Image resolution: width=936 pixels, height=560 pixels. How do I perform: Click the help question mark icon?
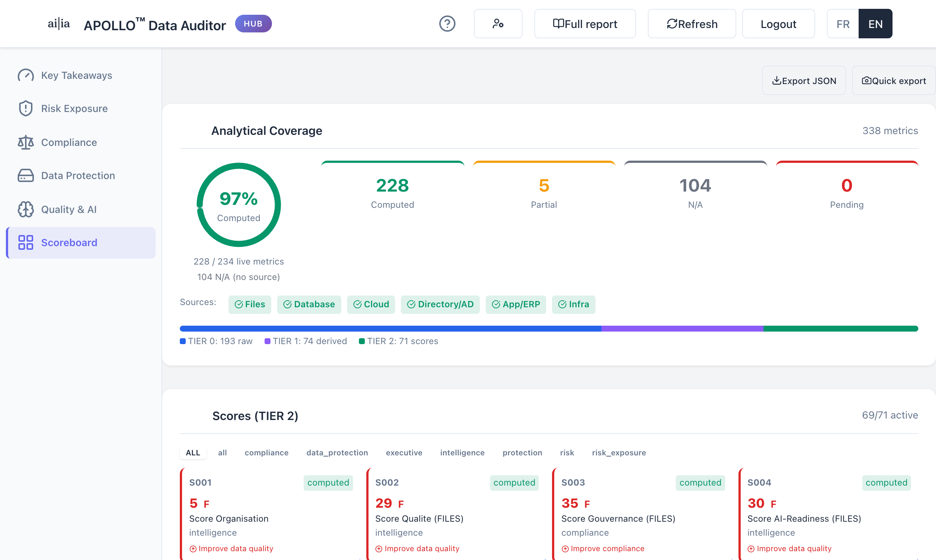pyautogui.click(x=447, y=24)
